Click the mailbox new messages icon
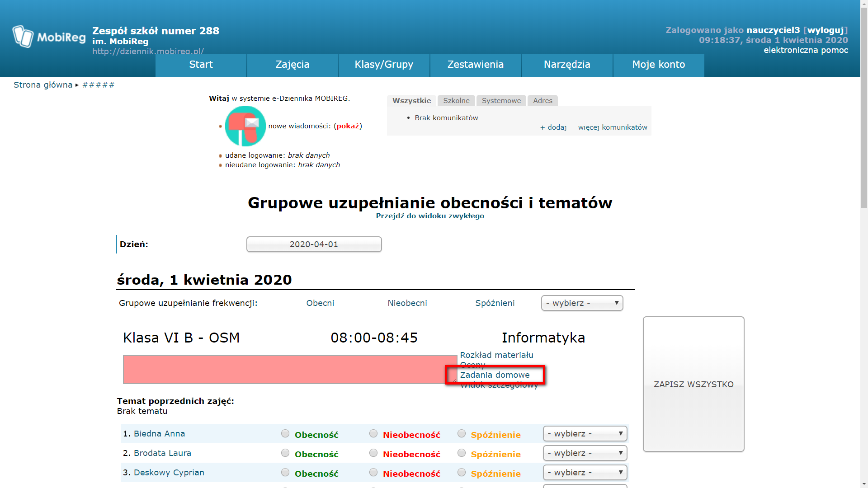 click(x=245, y=126)
